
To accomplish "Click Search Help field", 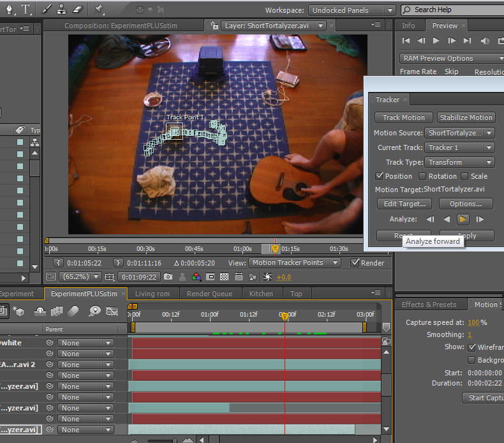I will click(x=453, y=10).
